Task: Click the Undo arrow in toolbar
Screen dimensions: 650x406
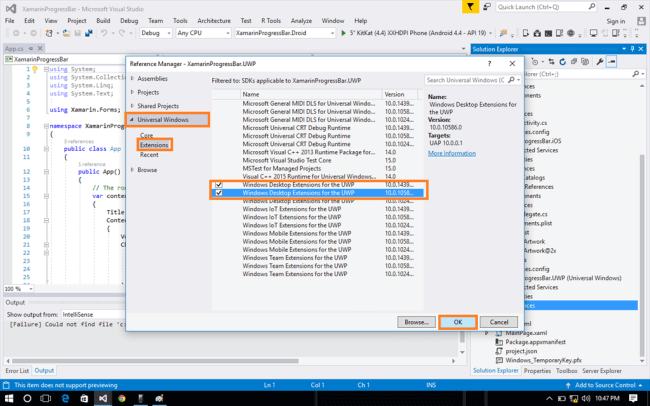Action: [x=104, y=33]
